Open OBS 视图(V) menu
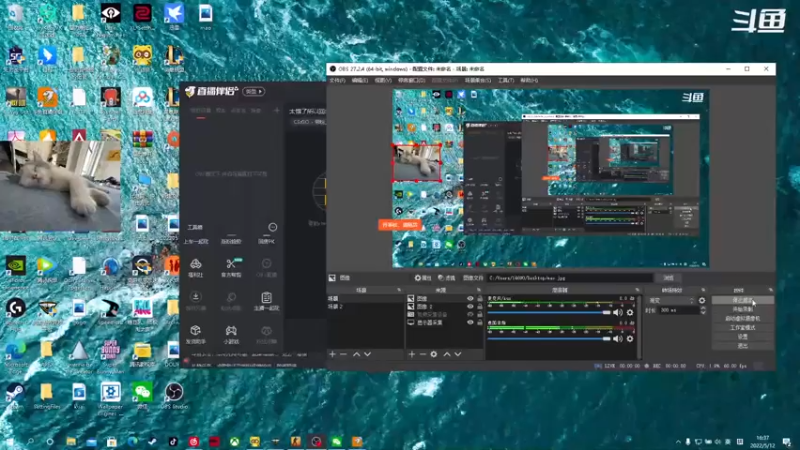Screen dimensions: 800x450 383,81
